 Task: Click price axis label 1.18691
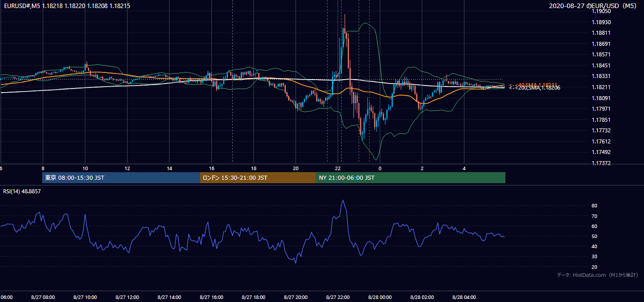click(x=601, y=44)
